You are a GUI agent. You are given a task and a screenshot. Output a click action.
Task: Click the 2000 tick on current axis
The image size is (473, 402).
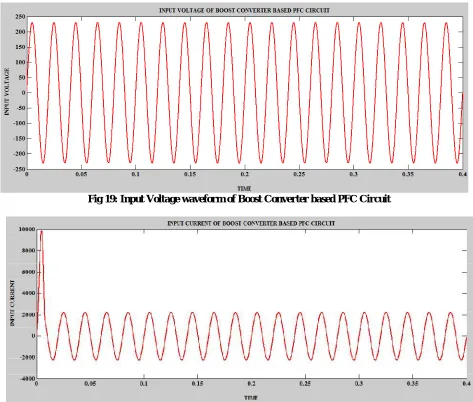tap(28, 315)
